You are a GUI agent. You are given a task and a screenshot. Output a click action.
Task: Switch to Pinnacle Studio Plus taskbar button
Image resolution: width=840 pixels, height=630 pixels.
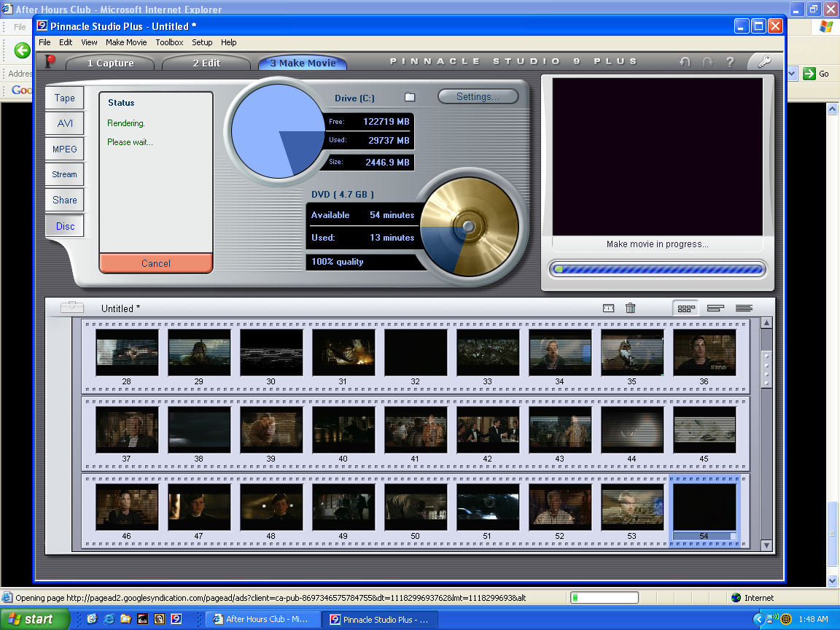tap(381, 619)
